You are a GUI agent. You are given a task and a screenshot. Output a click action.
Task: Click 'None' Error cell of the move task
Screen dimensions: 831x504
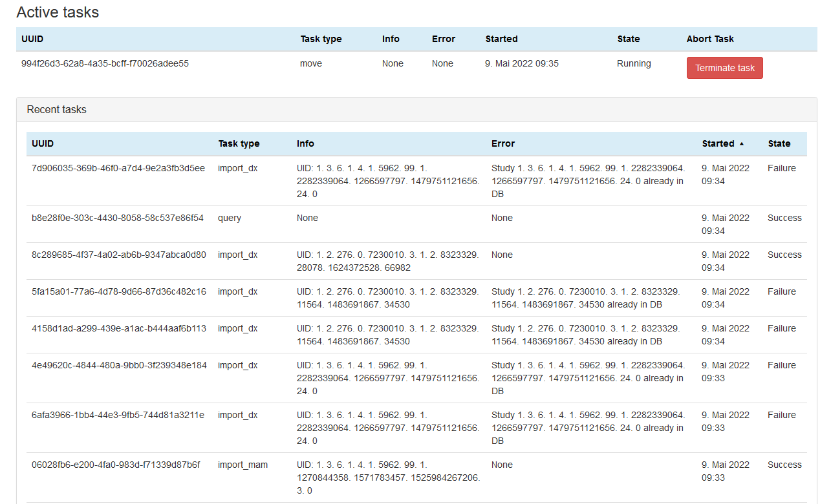coord(442,63)
